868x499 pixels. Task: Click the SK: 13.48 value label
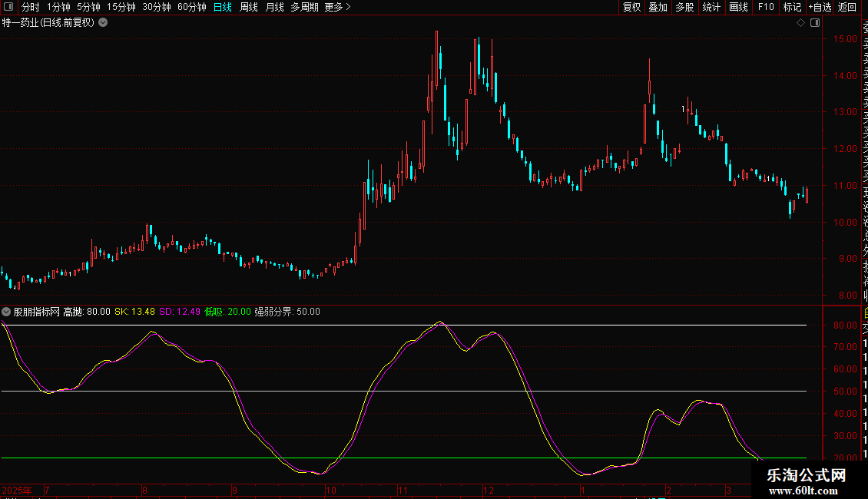coord(134,312)
